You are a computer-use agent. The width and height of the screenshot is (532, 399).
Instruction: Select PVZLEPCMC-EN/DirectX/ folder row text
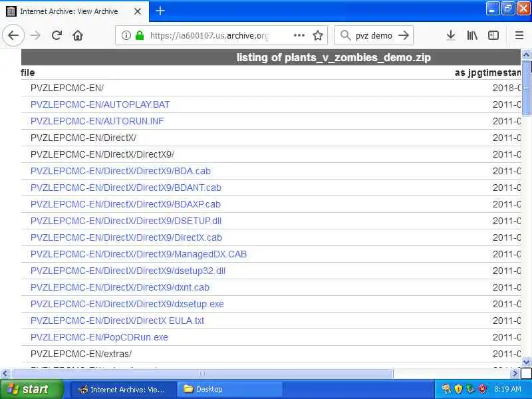click(84, 138)
